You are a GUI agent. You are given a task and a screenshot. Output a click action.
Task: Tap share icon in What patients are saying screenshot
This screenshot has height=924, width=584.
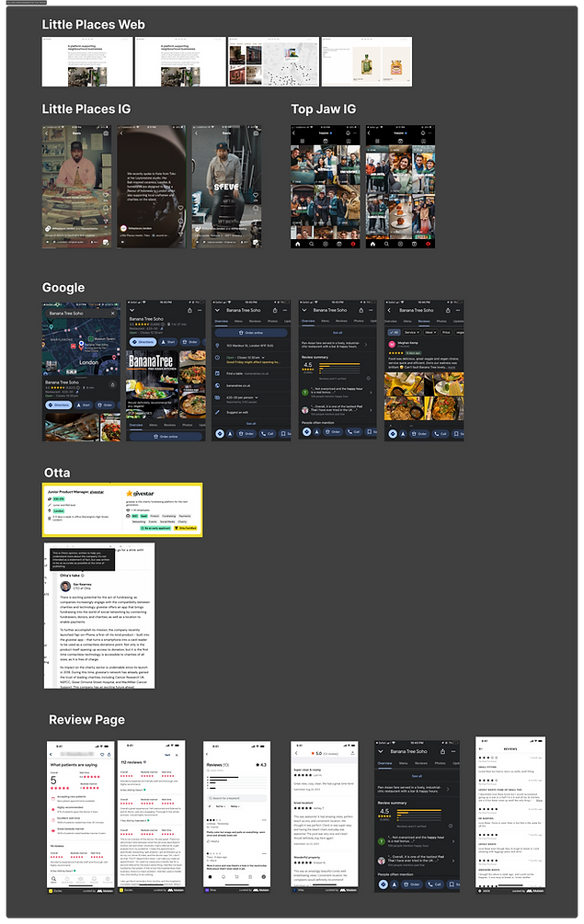coord(109,754)
